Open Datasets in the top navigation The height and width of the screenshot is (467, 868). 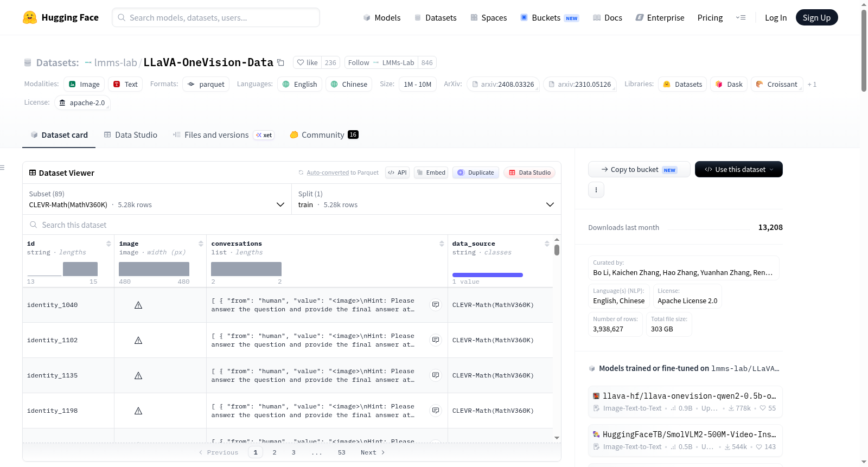click(x=435, y=18)
